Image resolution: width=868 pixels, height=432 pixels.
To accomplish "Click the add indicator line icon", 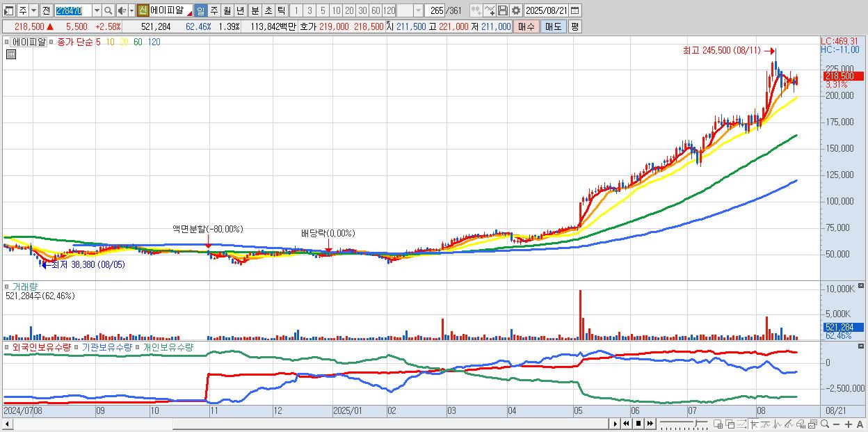I will click(489, 10).
